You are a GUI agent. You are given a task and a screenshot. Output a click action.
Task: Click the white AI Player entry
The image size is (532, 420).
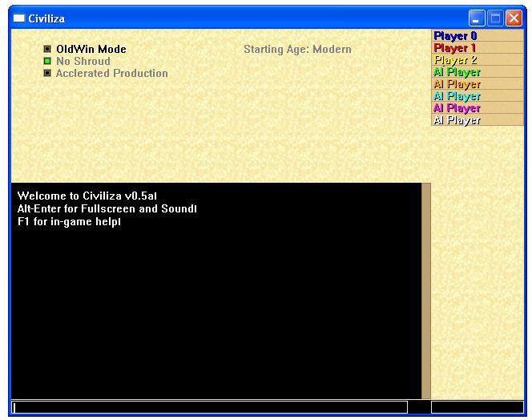coord(477,120)
